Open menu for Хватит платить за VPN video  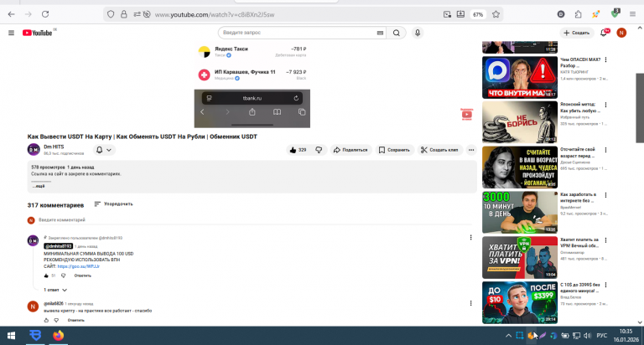[605, 240]
